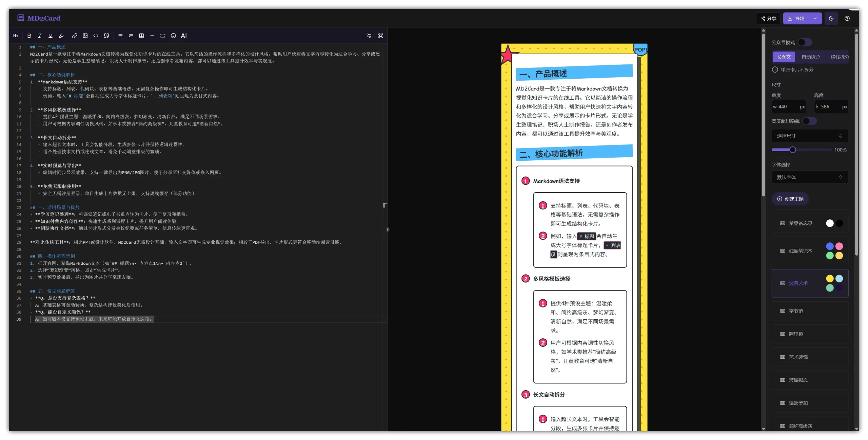This screenshot has height=440, width=868.
Task: Insert a link with the link icon
Action: pos(75,36)
